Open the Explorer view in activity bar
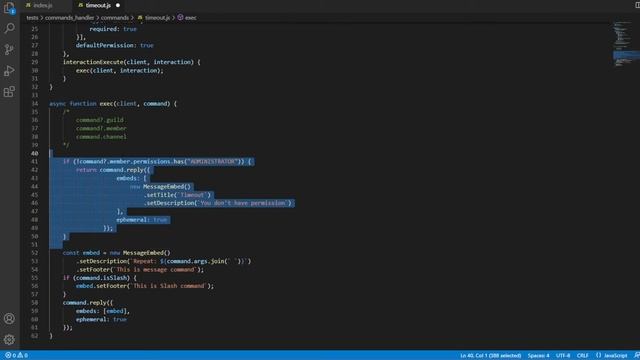Image resolution: width=640 pixels, height=360 pixels. 9,8
